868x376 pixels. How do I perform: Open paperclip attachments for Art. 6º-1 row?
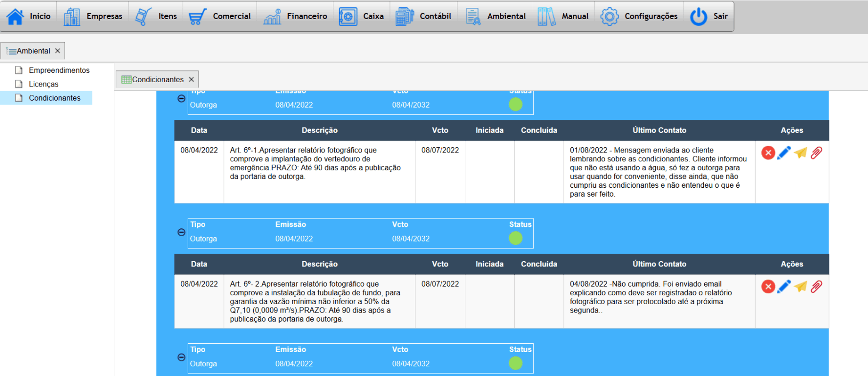816,153
